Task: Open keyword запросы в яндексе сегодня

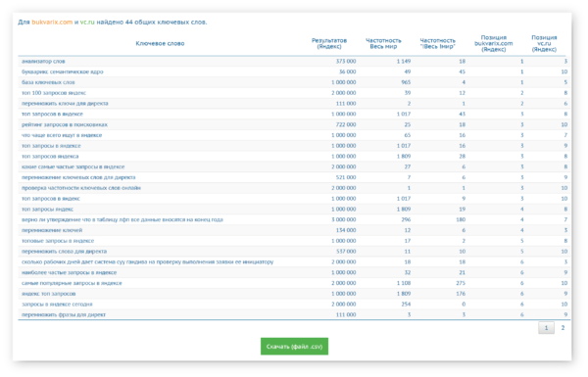Action: point(57,305)
